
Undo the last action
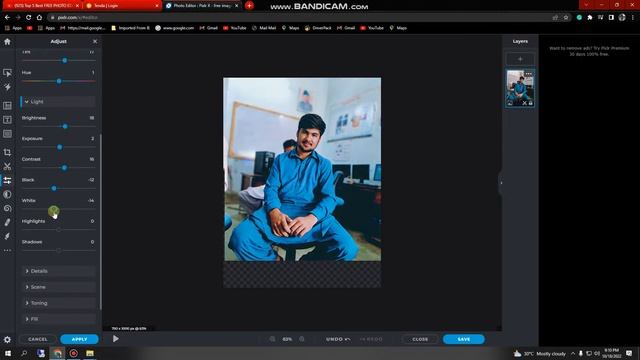coord(338,339)
